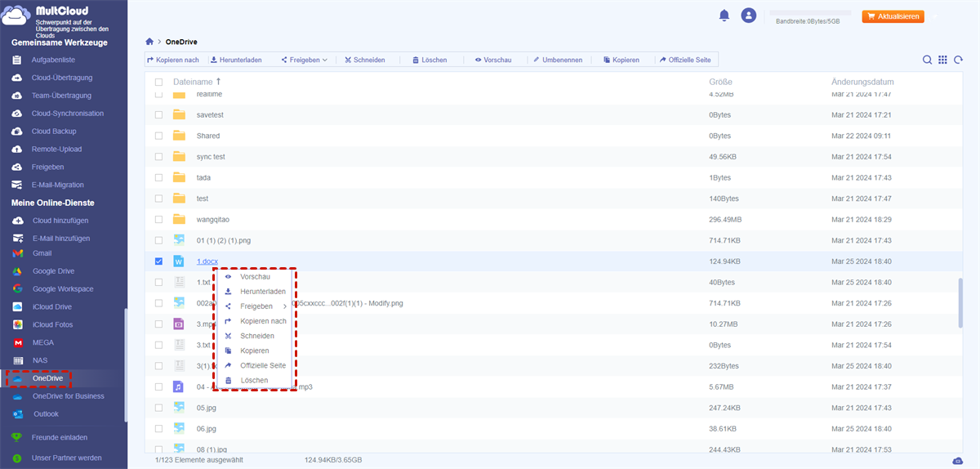Open OneDrive for Business service
Screen dimensions: 980x469
click(x=69, y=396)
